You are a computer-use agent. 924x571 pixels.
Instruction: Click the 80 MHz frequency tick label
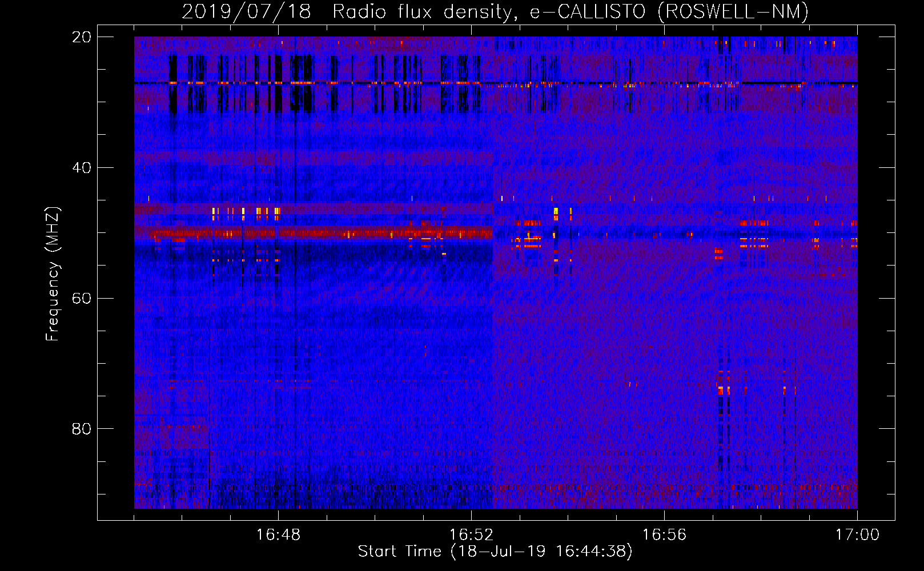click(81, 429)
